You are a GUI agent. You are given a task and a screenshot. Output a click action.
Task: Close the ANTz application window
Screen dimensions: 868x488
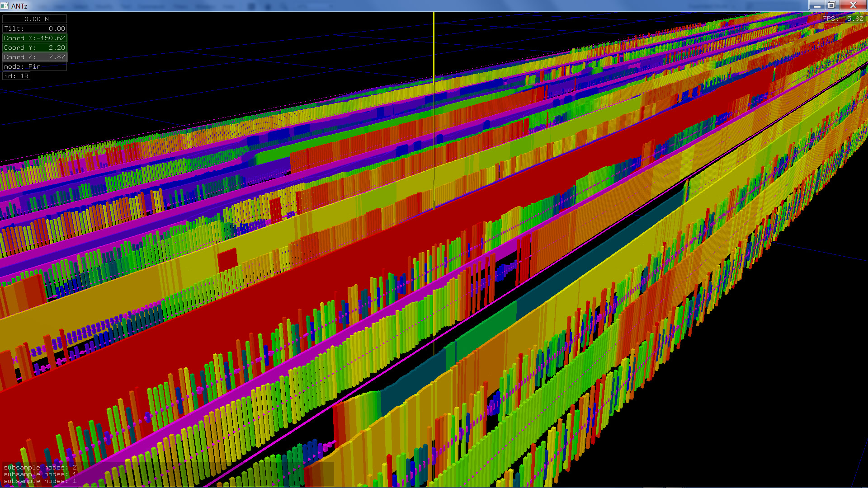(853, 5)
